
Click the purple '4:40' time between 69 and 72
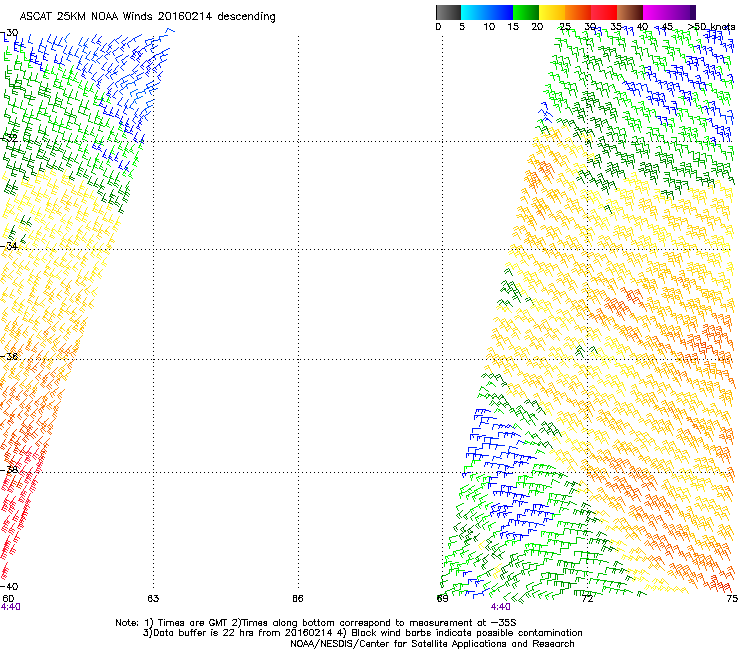500,607
